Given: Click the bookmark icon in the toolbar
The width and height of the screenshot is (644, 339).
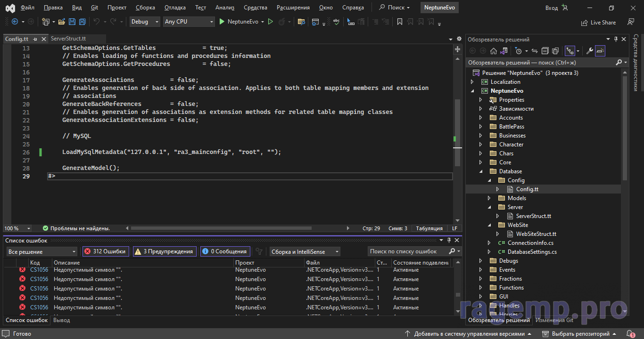Looking at the screenshot, I should (x=399, y=22).
